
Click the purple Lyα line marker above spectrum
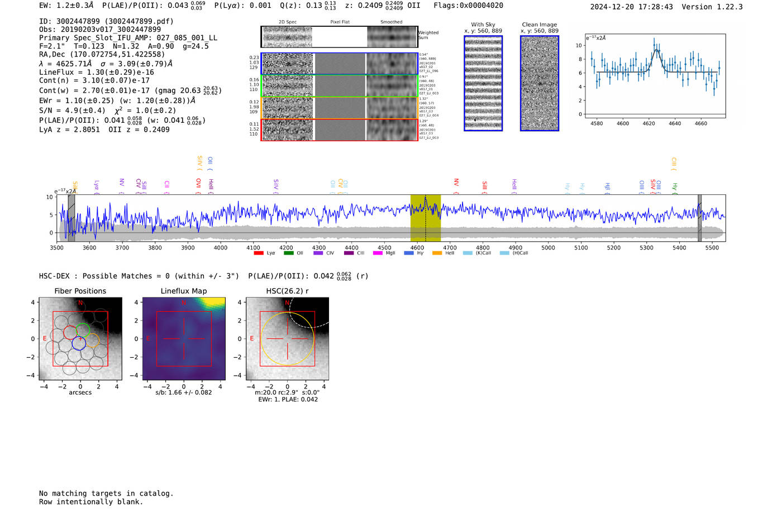pos(97,187)
